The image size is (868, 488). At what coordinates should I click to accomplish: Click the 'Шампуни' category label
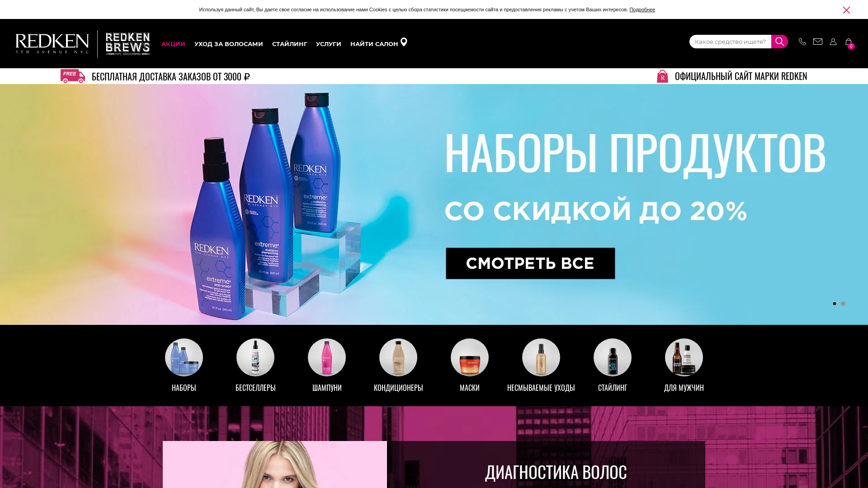(327, 388)
